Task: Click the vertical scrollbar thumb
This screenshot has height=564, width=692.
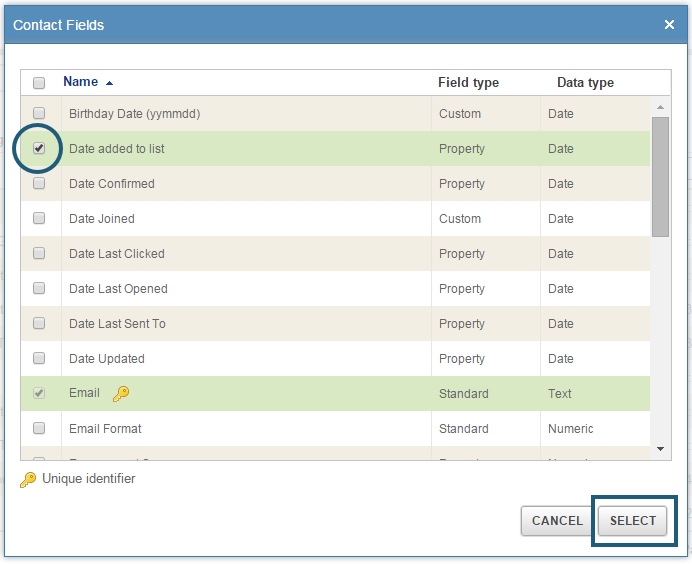Action: point(660,175)
